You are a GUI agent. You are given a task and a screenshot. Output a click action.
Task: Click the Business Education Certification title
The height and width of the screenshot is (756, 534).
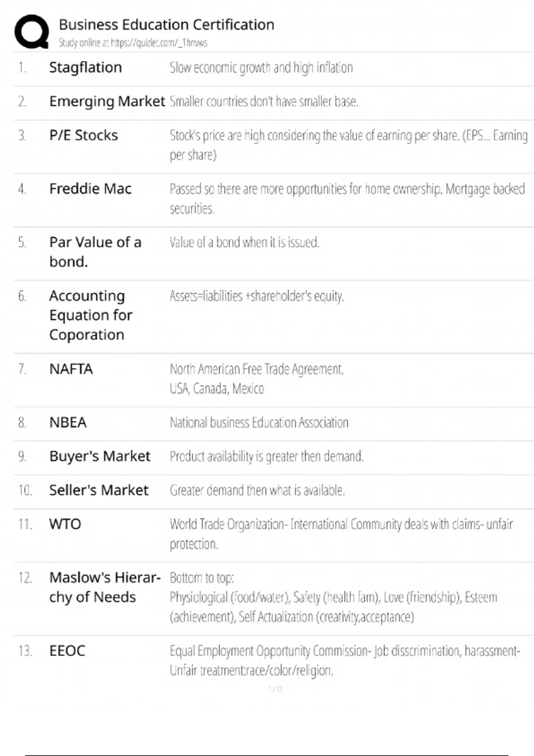tap(166, 24)
